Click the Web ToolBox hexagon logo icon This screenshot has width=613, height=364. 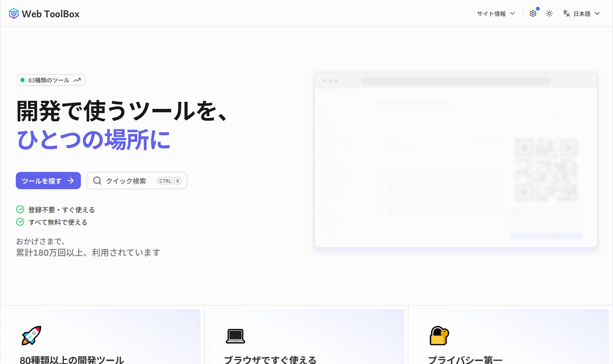(14, 14)
